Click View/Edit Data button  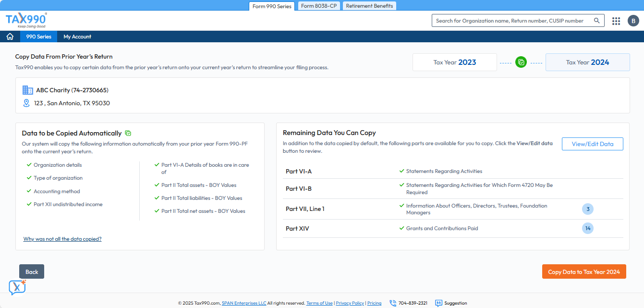point(593,144)
